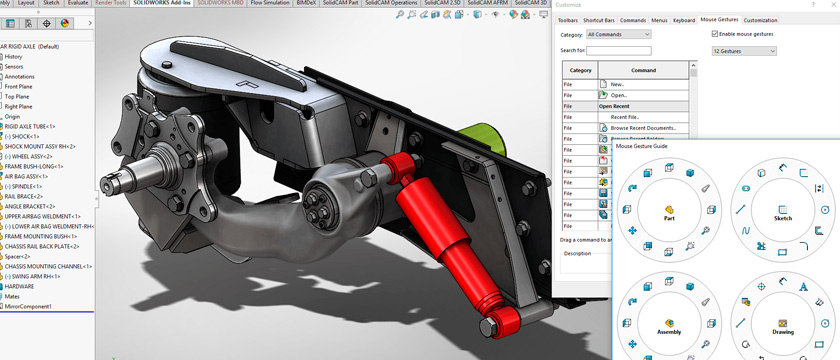Image resolution: width=840 pixels, height=360 pixels.
Task: Open the Category All Commands dropdown
Action: click(619, 34)
